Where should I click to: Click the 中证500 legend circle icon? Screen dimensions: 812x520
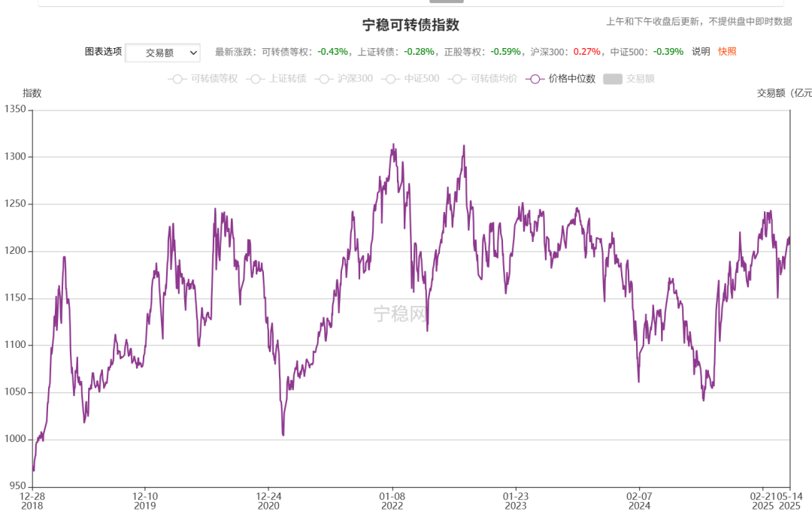(x=390, y=79)
